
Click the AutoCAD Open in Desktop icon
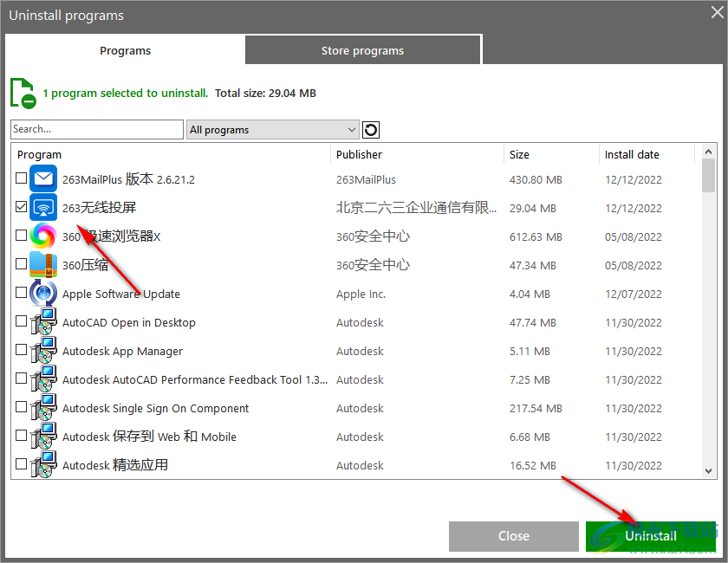(43, 321)
